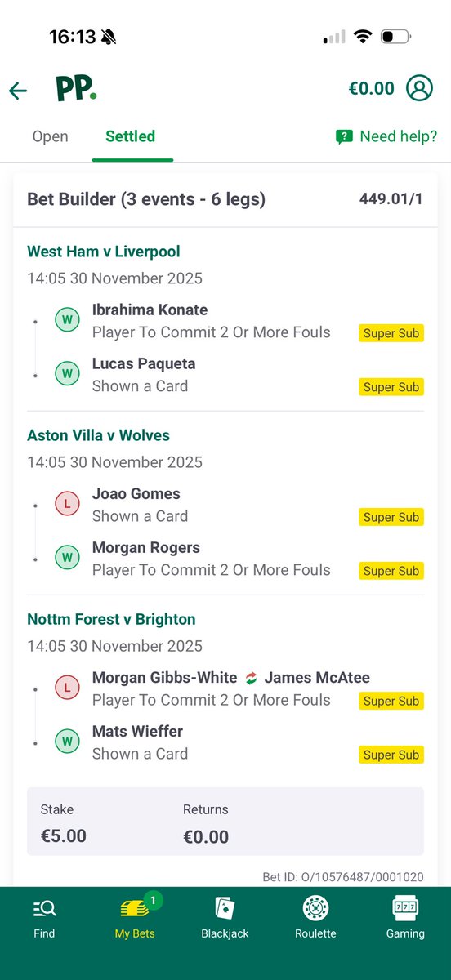Switch to the Open tab
Viewport: 451px width, 980px height.
[50, 136]
